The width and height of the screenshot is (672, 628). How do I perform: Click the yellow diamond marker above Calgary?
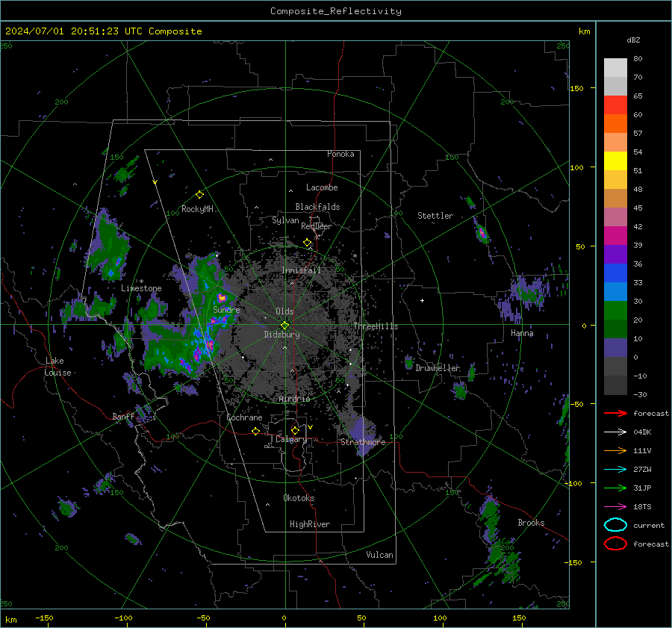click(295, 430)
